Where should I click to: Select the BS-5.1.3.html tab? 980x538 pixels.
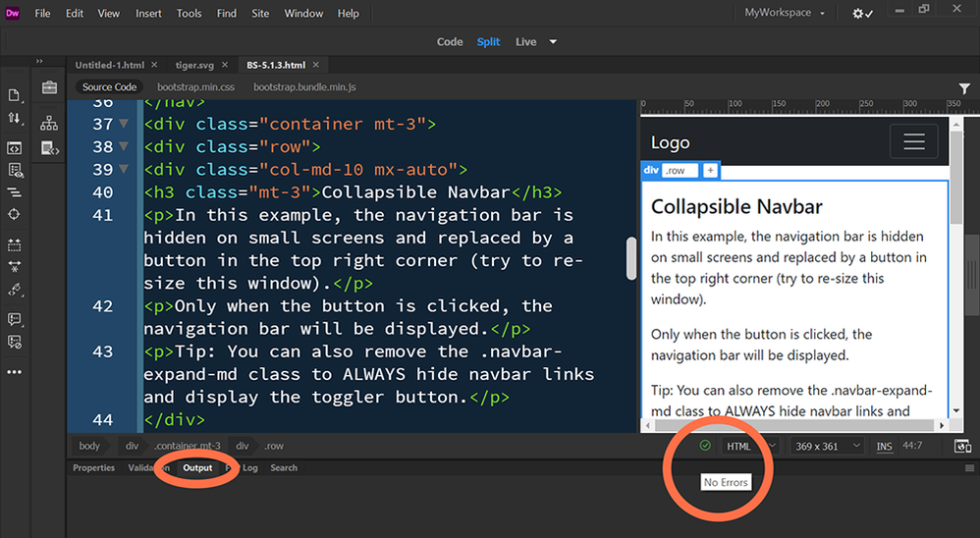(x=276, y=65)
